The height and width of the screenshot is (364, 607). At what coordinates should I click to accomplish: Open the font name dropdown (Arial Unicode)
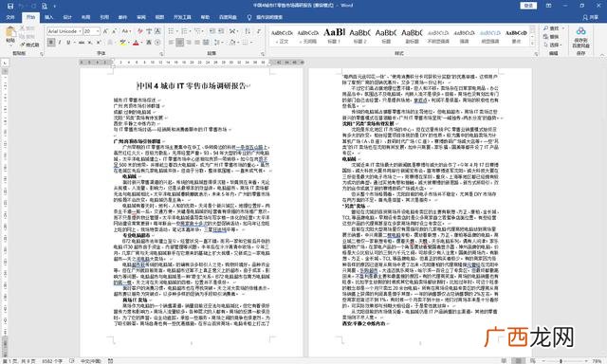coord(80,31)
